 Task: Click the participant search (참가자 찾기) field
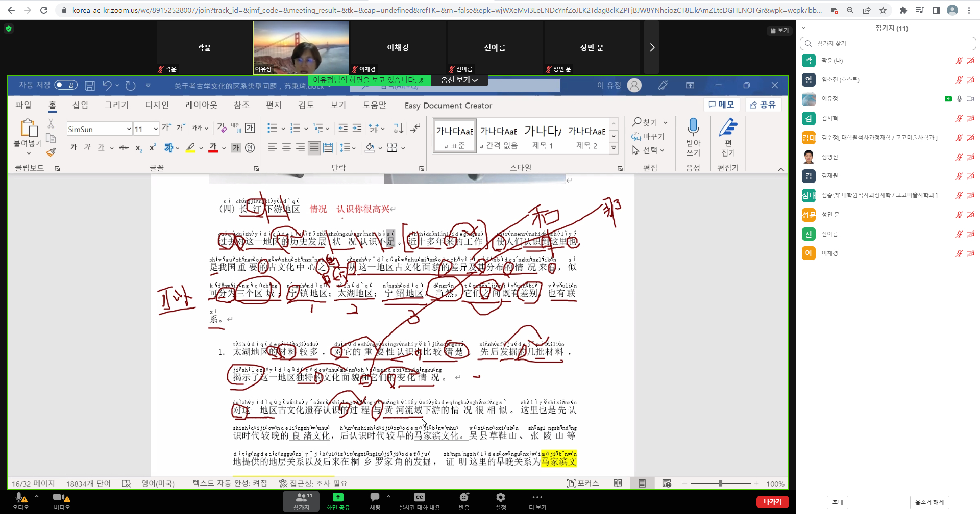(891, 44)
